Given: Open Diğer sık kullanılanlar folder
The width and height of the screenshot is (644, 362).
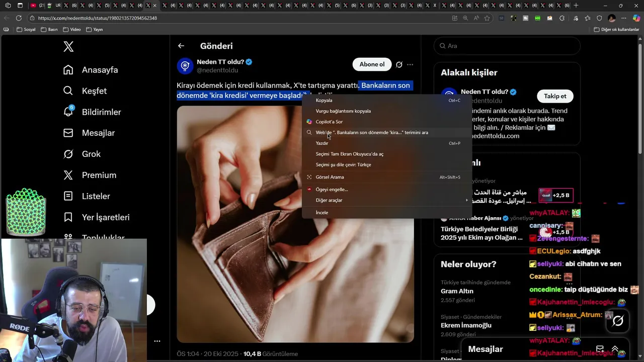Looking at the screenshot, I should tap(616, 30).
